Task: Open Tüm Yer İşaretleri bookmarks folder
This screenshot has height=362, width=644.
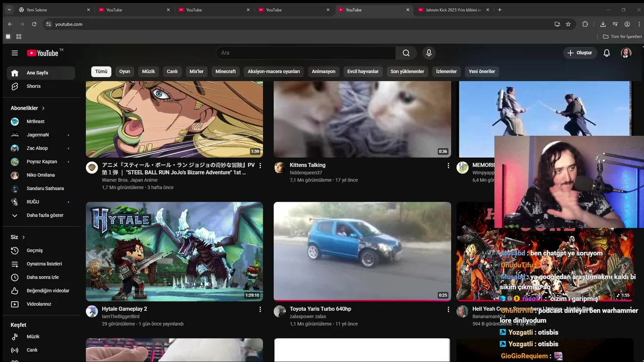Action: pyautogui.click(x=622, y=37)
